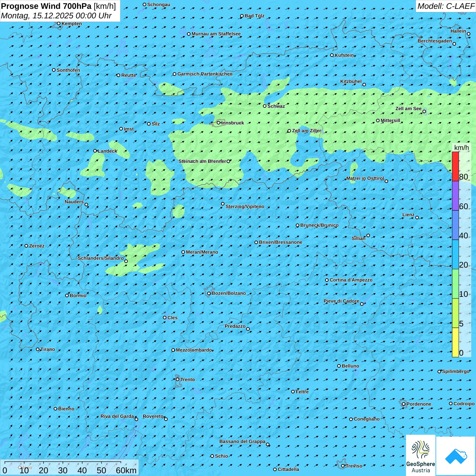Viewport: 476px width, 476px height.
Task: Click the 'Schwaz' label
Action: click(276, 106)
